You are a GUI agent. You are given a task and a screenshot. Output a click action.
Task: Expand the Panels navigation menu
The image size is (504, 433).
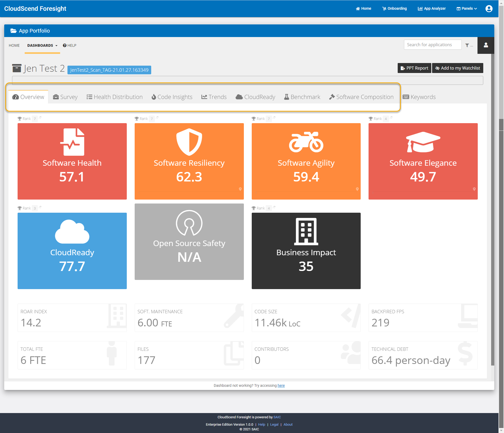point(468,8)
